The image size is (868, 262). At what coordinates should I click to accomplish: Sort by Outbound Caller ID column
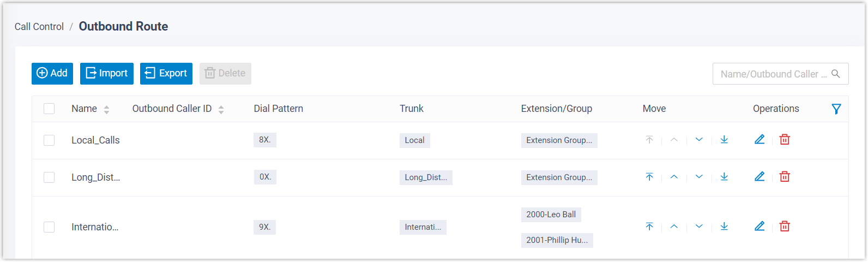pos(221,109)
